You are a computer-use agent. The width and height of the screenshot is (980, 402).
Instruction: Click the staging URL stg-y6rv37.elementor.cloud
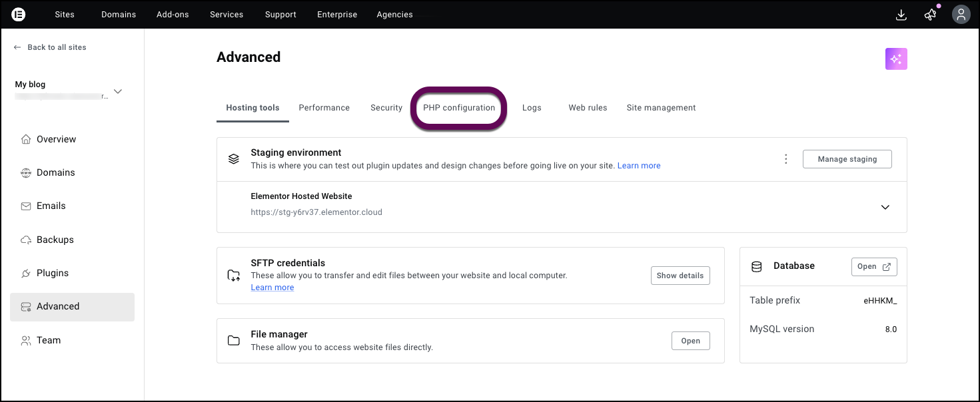pyautogui.click(x=316, y=212)
